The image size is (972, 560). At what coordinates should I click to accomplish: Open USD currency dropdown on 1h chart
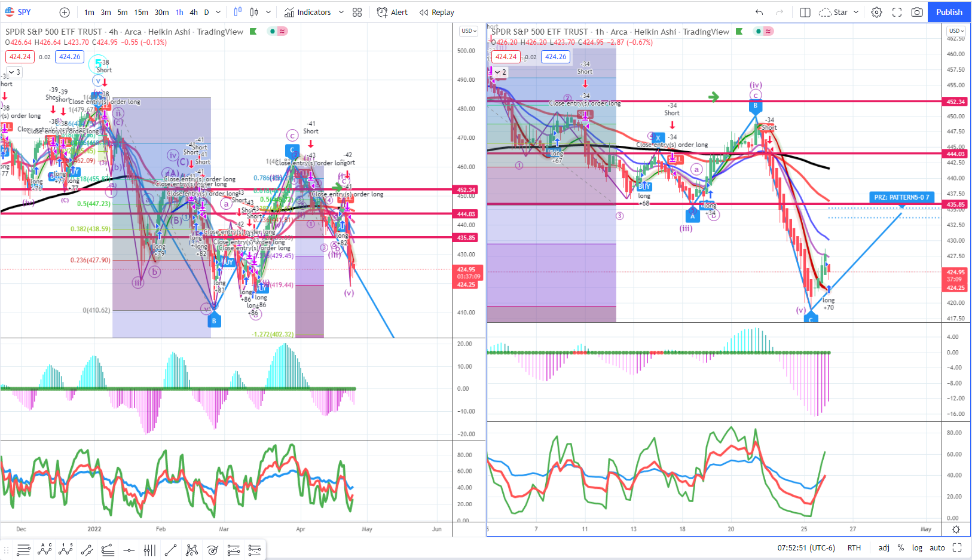(956, 31)
